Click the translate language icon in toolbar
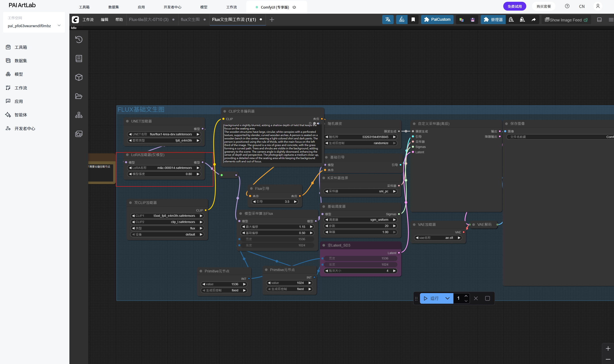Viewport: 614px width, 364px height. (387, 20)
